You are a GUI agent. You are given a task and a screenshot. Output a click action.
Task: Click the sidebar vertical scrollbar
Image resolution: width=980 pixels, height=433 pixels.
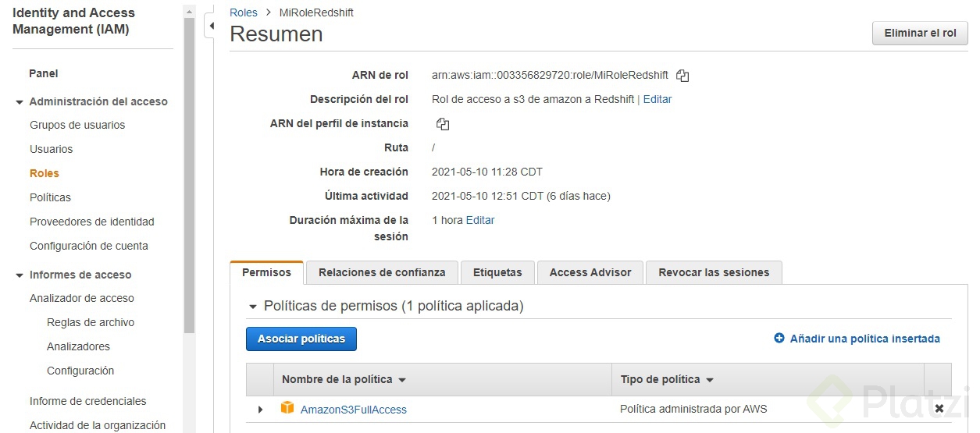[189, 176]
